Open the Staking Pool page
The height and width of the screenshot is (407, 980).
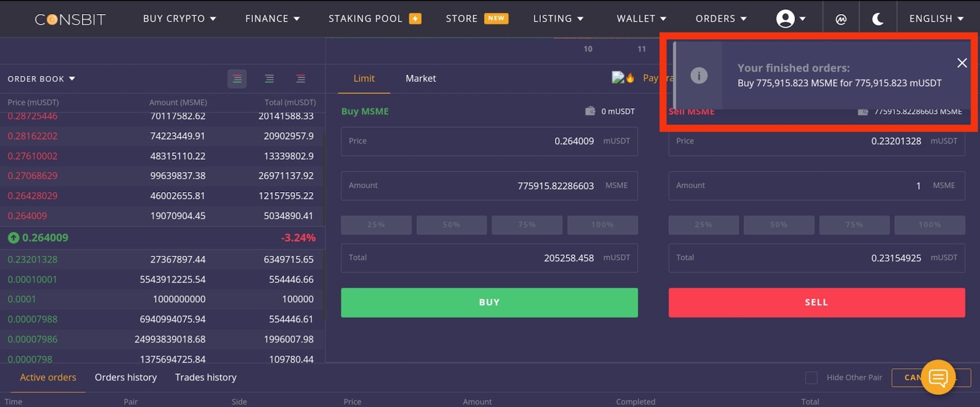tap(365, 19)
